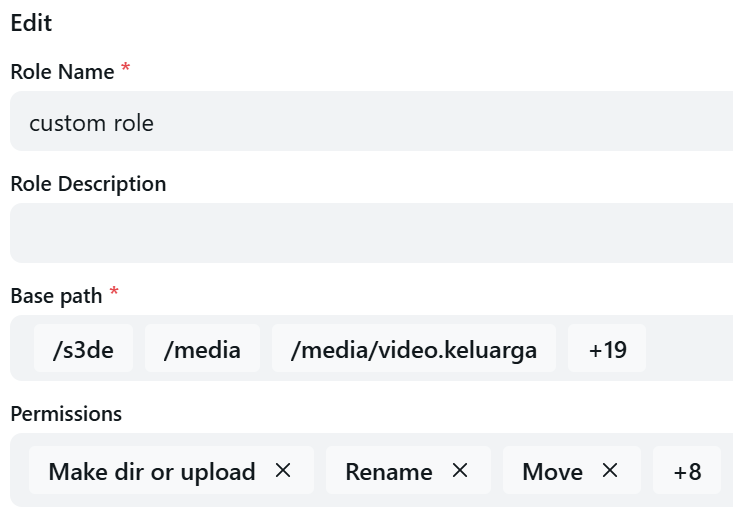The image size is (733, 512).
Task: Click the Permissions label
Action: [66, 414]
